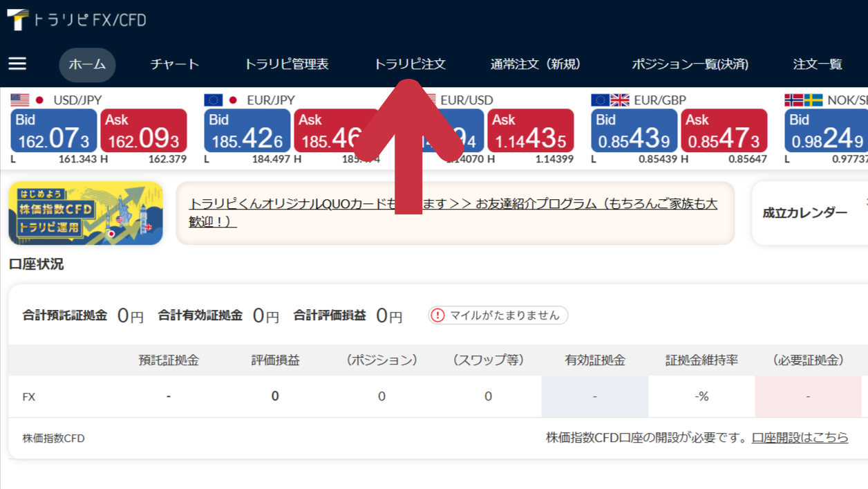The width and height of the screenshot is (868, 489).
Task: Click the red exclamation warning icon
Action: tap(437, 315)
